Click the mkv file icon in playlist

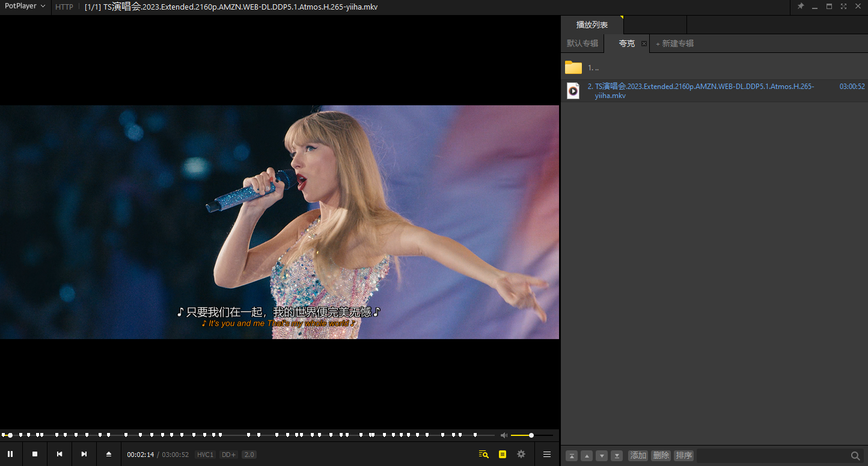(573, 91)
